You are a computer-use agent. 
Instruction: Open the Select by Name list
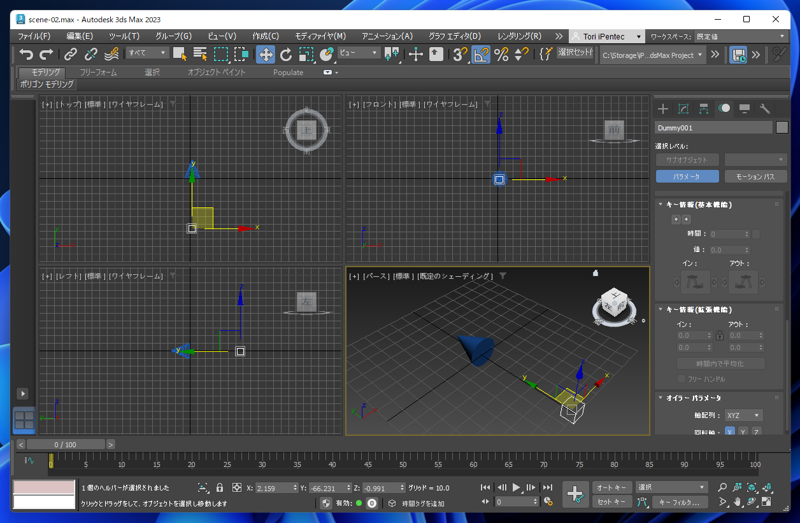(x=200, y=54)
